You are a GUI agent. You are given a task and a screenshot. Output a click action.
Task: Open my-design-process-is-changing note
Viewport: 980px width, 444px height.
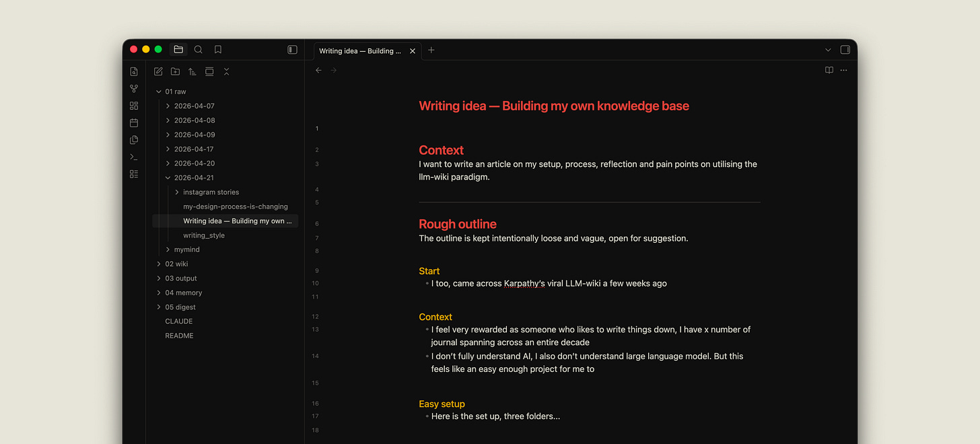coord(235,207)
